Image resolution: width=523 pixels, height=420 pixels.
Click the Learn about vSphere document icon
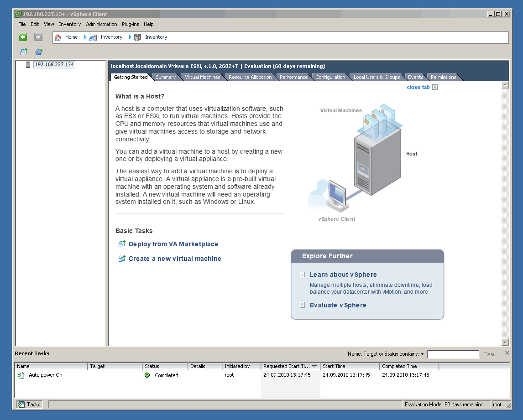click(x=302, y=275)
